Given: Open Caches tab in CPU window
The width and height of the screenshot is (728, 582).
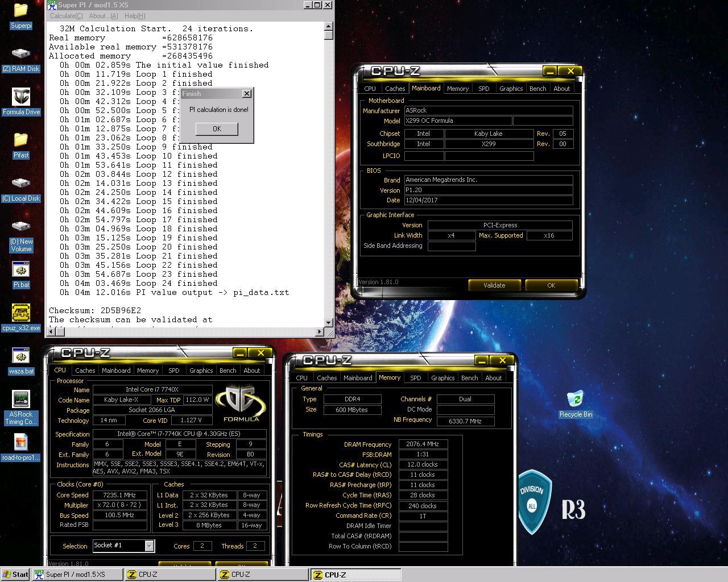Looking at the screenshot, I should click(x=85, y=371).
